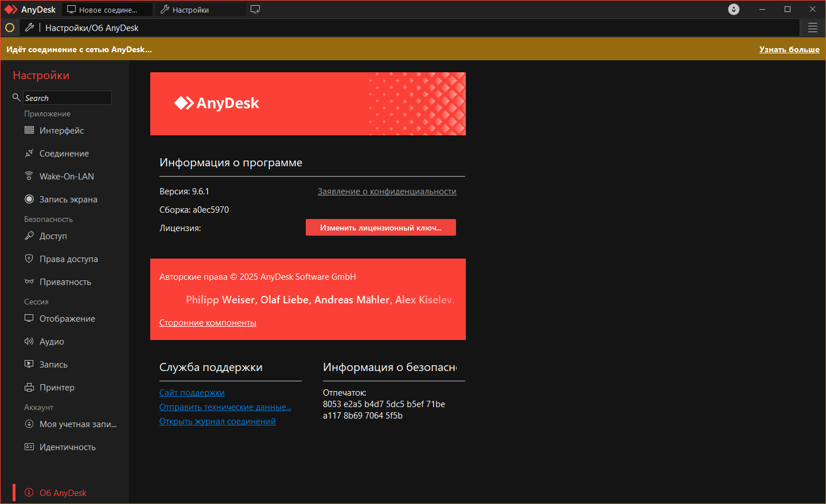The width and height of the screenshot is (826, 504).
Task: Click the Идентичность ID card icon
Action: click(x=29, y=447)
